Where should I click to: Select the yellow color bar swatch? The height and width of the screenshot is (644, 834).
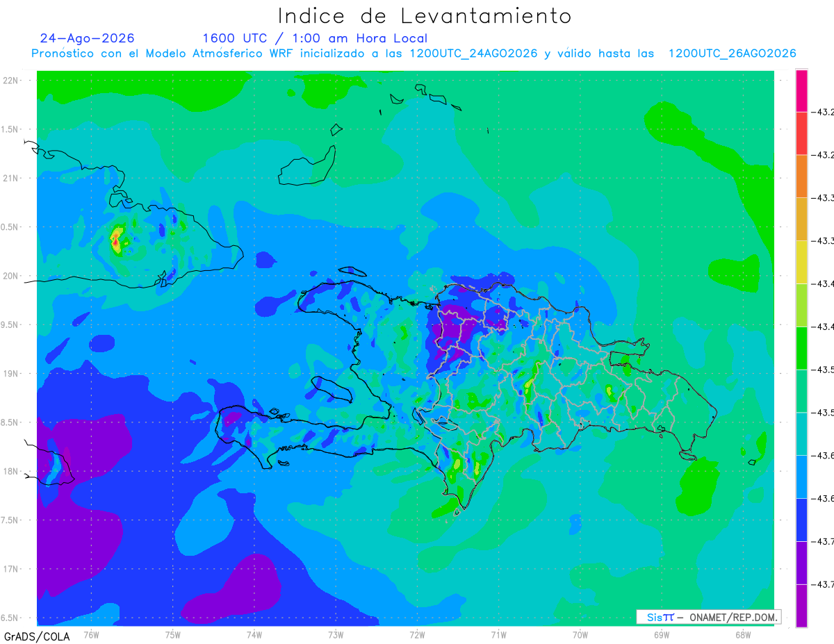pyautogui.click(x=801, y=262)
